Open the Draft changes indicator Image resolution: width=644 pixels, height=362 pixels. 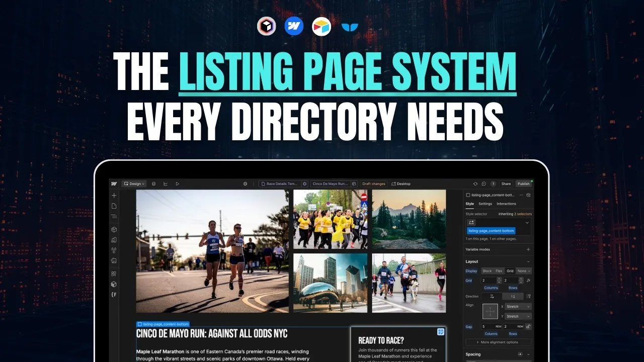pos(374,184)
